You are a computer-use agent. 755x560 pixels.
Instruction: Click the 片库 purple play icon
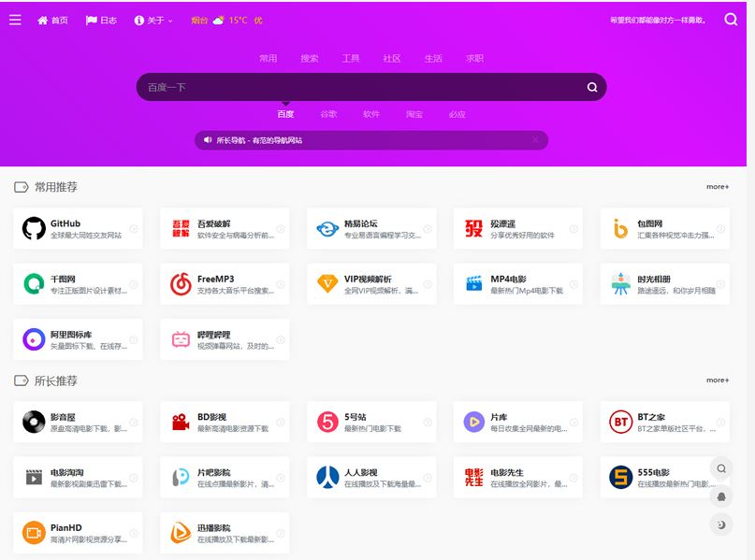tap(473, 422)
